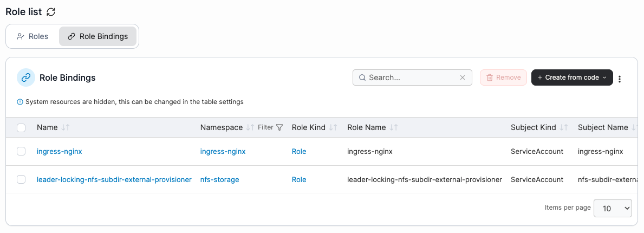Sort by Role Kind column arrows

point(333,127)
